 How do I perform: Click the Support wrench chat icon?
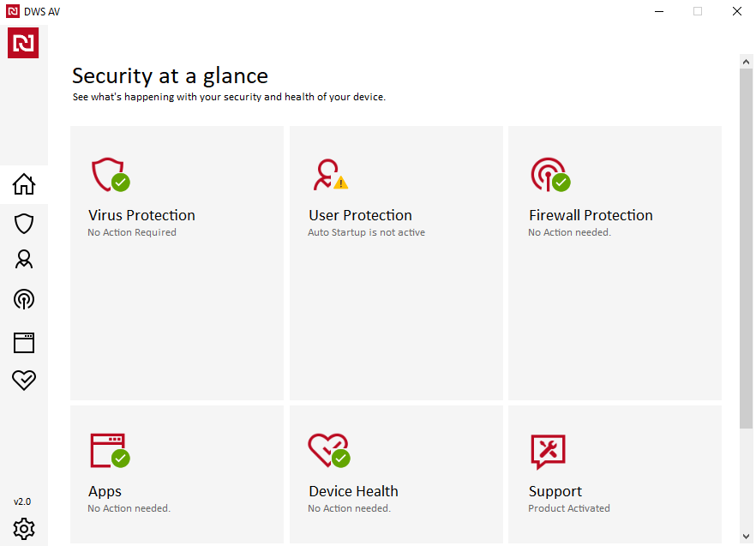click(x=548, y=452)
